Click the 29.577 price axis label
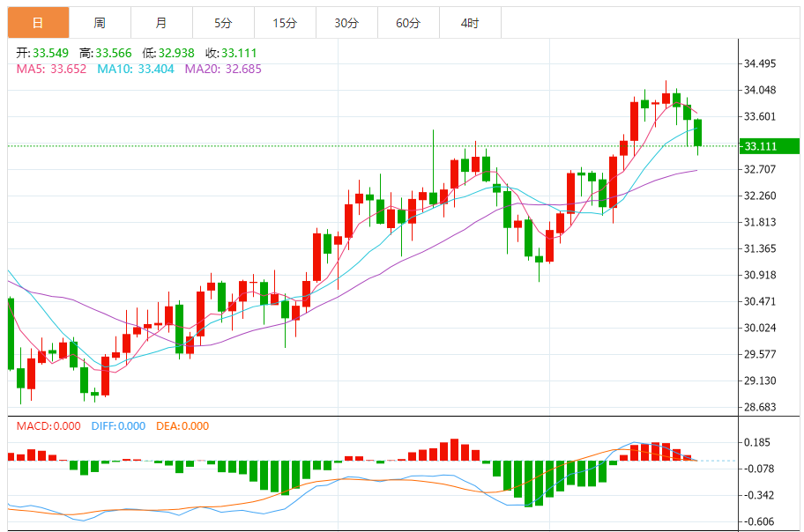 pos(760,354)
